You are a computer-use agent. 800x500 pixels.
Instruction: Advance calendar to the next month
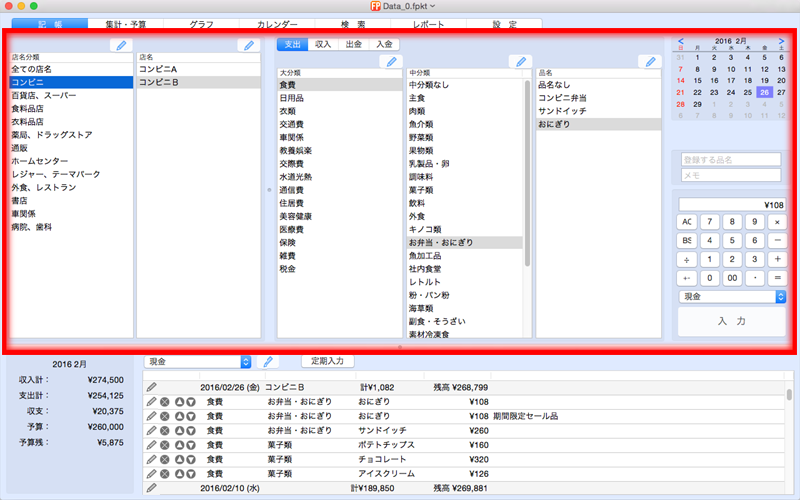(781, 42)
